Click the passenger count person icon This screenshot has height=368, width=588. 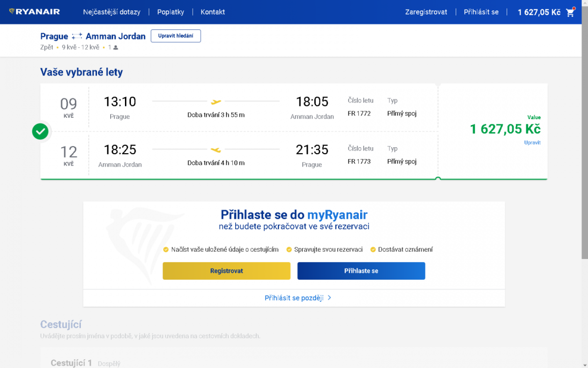coord(116,48)
